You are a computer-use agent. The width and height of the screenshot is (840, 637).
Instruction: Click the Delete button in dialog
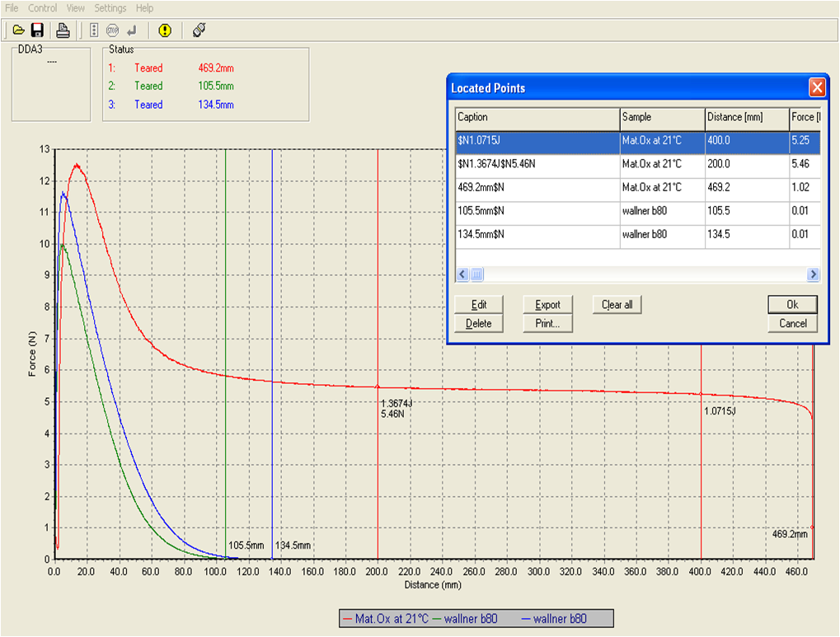coord(478,324)
